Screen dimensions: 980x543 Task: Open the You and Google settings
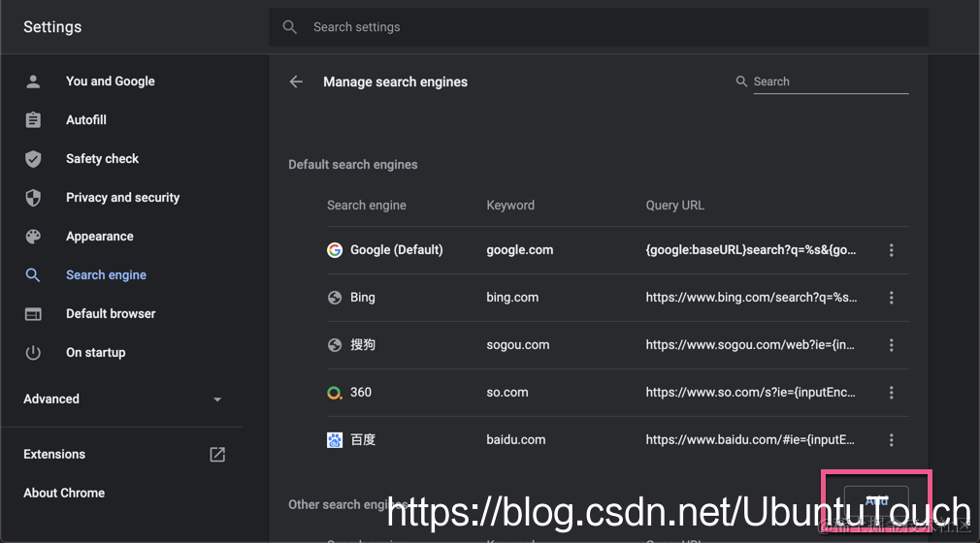(110, 81)
